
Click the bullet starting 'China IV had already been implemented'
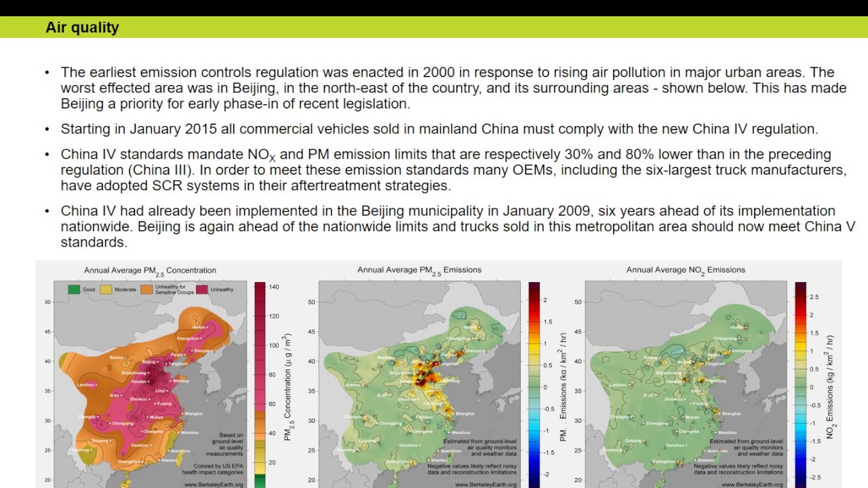coord(458,226)
